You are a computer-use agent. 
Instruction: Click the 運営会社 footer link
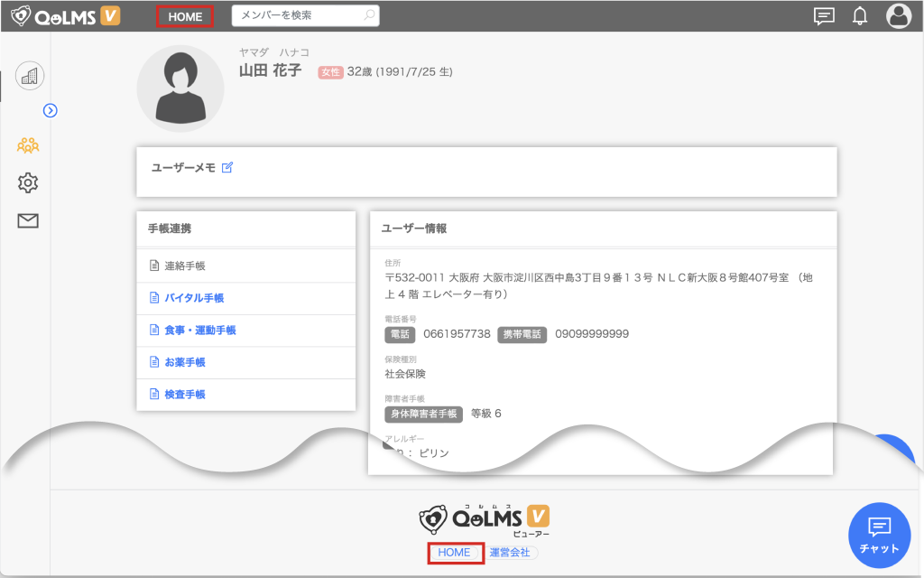coord(510,553)
